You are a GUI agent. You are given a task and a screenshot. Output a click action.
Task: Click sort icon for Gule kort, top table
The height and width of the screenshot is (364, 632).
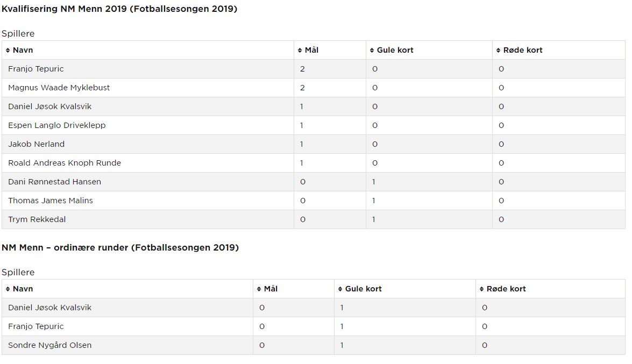372,51
